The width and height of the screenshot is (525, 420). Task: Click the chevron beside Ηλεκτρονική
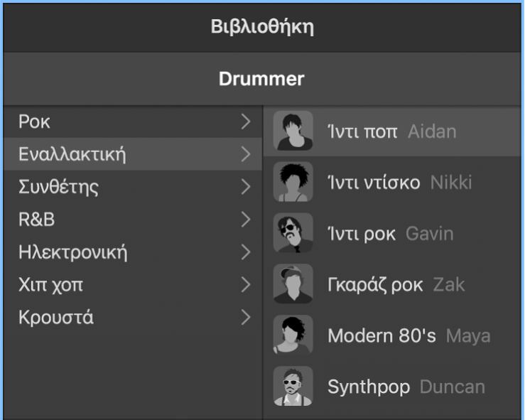pyautogui.click(x=246, y=252)
